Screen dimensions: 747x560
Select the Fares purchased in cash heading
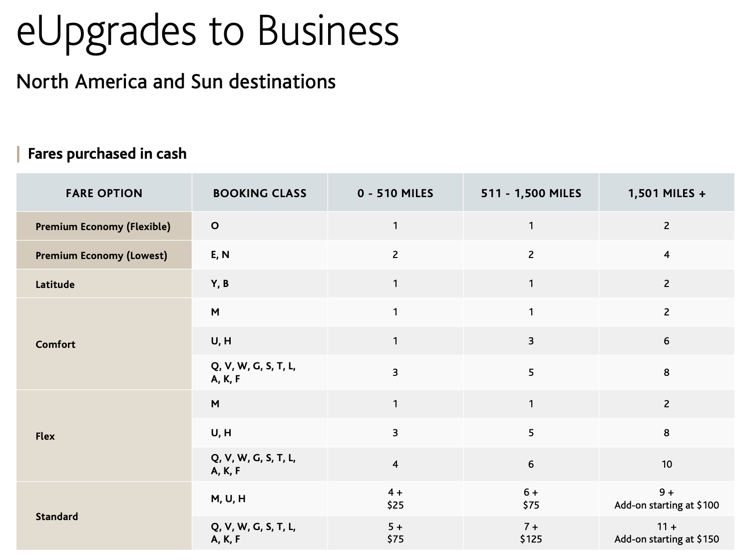coord(107,154)
